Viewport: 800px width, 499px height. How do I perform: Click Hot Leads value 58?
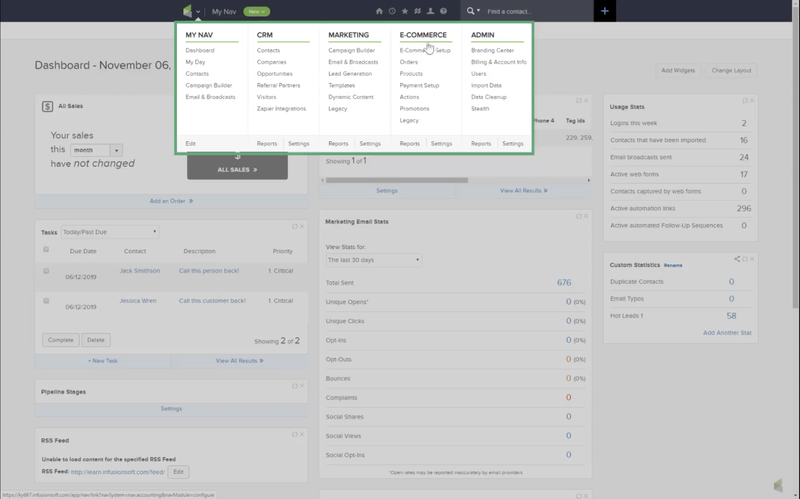731,316
